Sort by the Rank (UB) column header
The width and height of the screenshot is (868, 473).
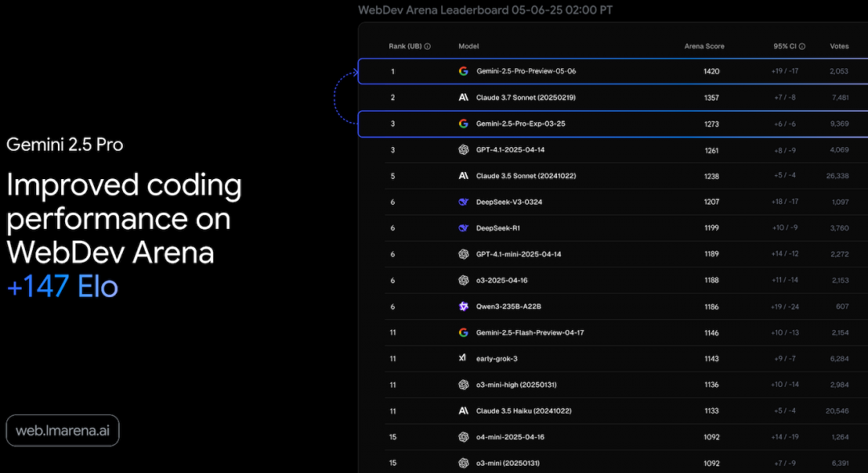pos(405,47)
